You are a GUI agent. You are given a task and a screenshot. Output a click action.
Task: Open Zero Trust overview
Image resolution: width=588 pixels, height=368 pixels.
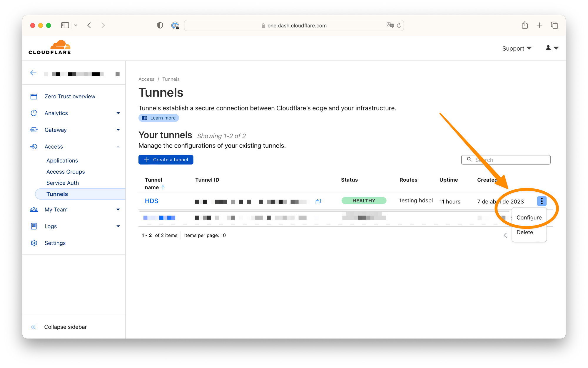pyautogui.click(x=70, y=97)
